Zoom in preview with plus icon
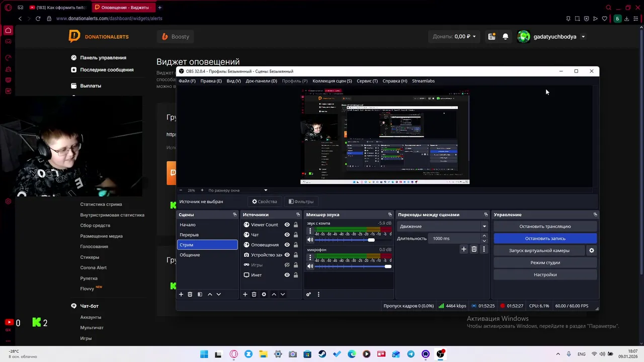Viewport: 644px width, 362px height. [x=202, y=190]
